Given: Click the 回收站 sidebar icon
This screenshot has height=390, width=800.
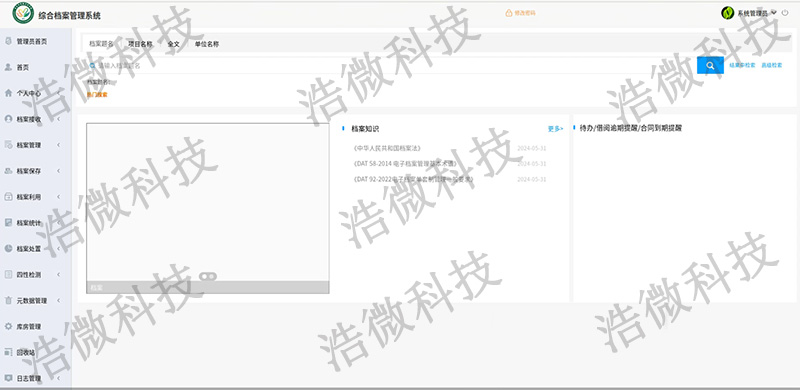Looking at the screenshot, I should pos(8,352).
